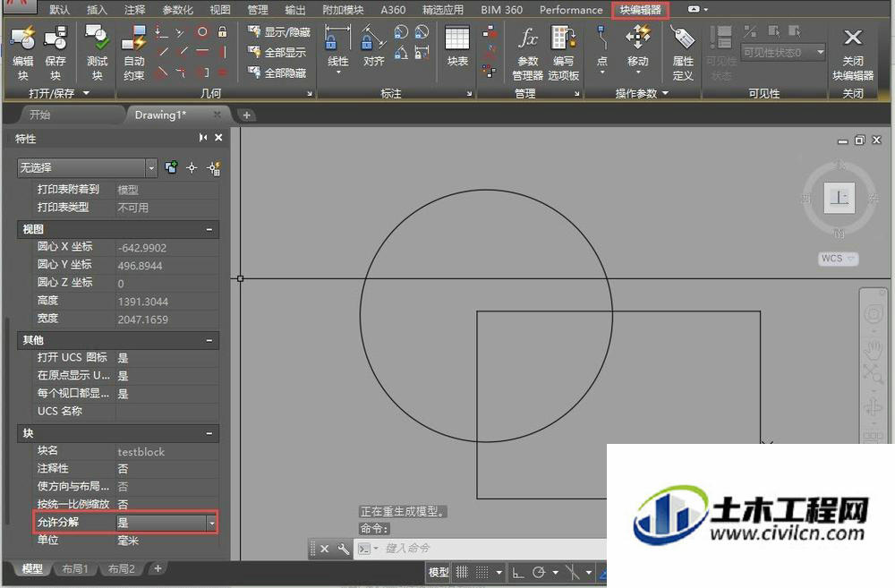Switch to the 布局2 layout tab
This screenshot has height=588, width=895.
click(x=121, y=568)
